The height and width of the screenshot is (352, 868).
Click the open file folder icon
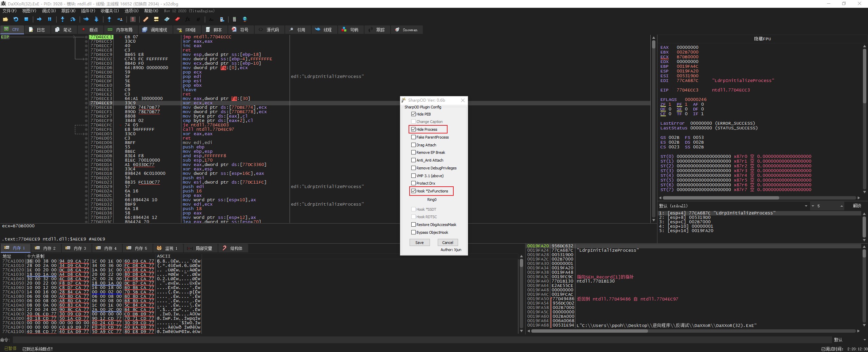5,19
